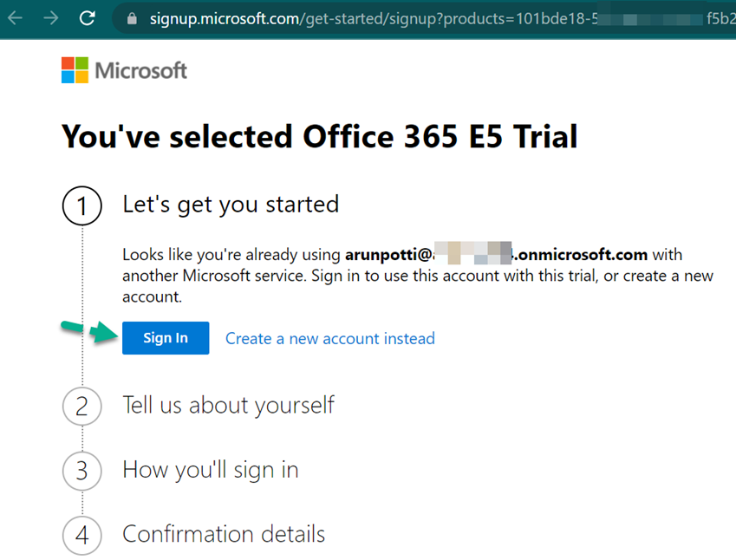This screenshot has height=560, width=736.
Task: Open "Create a new account instead" link
Action: (329, 339)
